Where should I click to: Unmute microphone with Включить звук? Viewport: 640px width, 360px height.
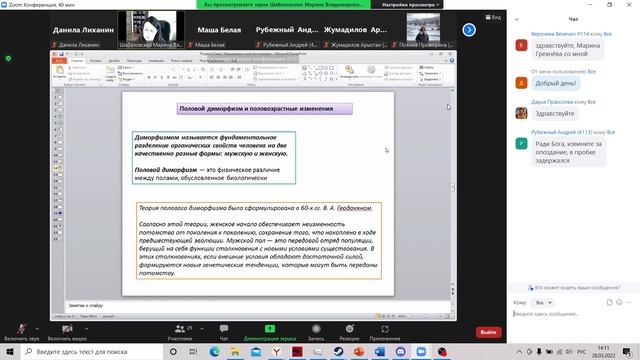[21, 332]
